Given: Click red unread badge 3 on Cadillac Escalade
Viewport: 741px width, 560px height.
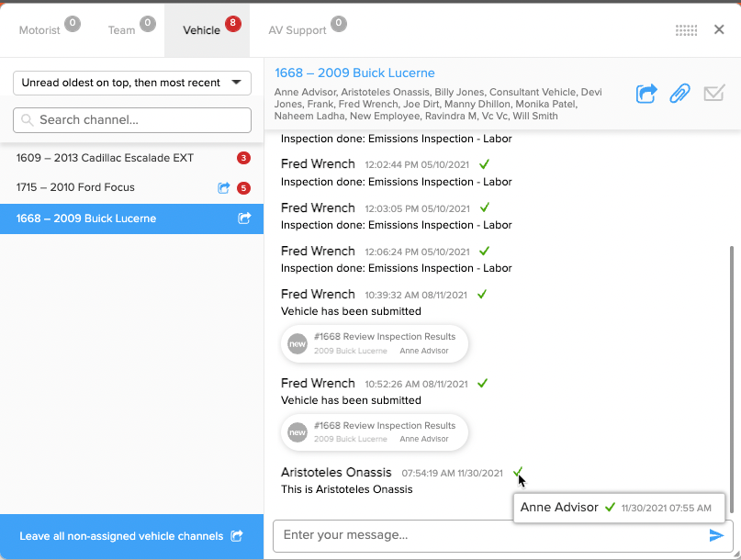Looking at the screenshot, I should tap(243, 158).
